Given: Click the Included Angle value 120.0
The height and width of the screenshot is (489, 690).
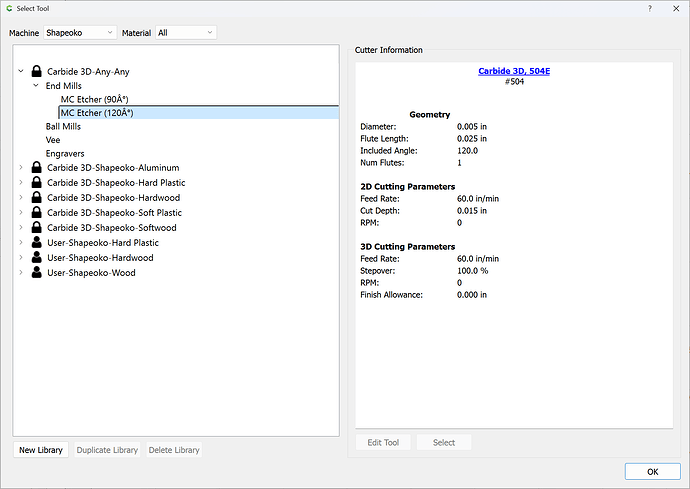Looking at the screenshot, I should point(467,151).
